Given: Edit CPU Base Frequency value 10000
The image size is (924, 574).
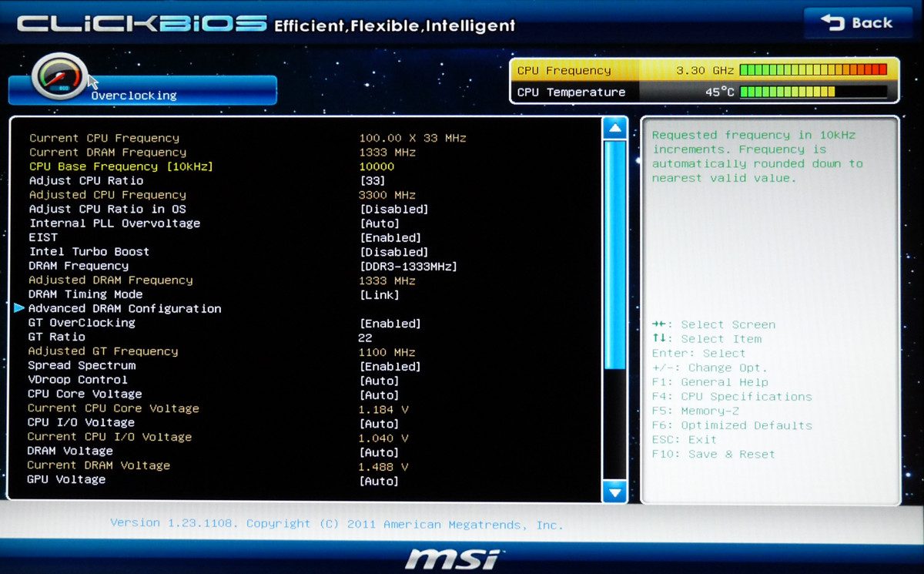Looking at the screenshot, I should click(377, 166).
